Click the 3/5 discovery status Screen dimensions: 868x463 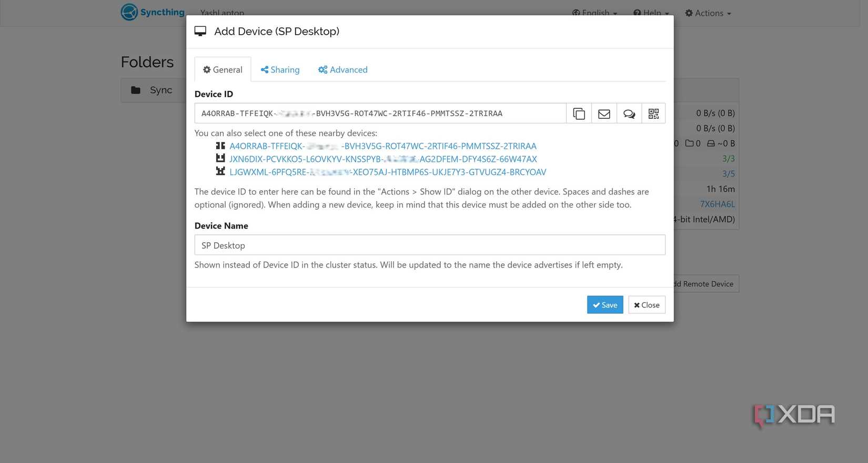tap(728, 173)
